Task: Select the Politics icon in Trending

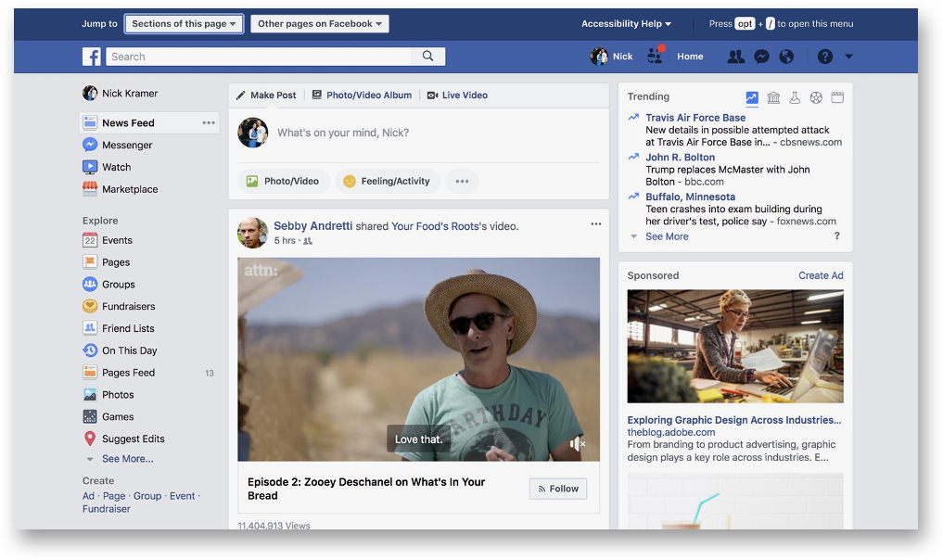Action: click(x=773, y=97)
